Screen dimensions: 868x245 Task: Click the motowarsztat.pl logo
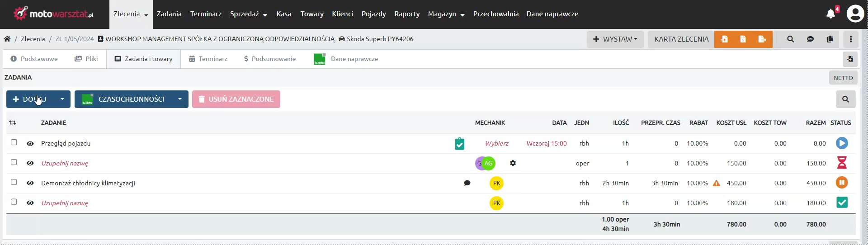[53, 14]
